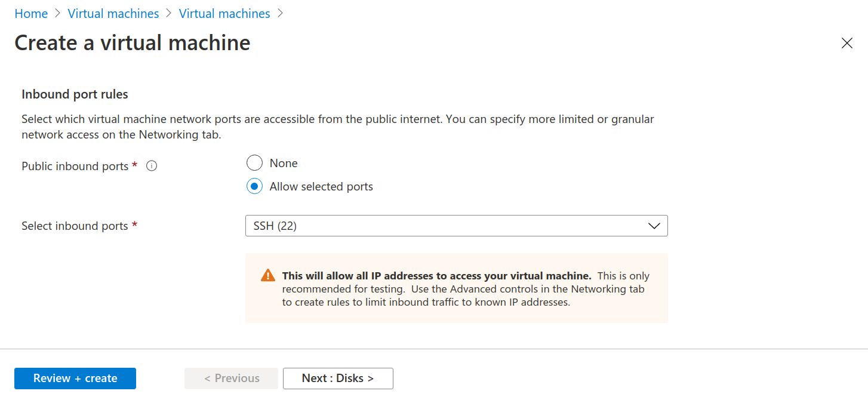Click the trailing chevron ending the breadcrumb trail

[x=281, y=13]
